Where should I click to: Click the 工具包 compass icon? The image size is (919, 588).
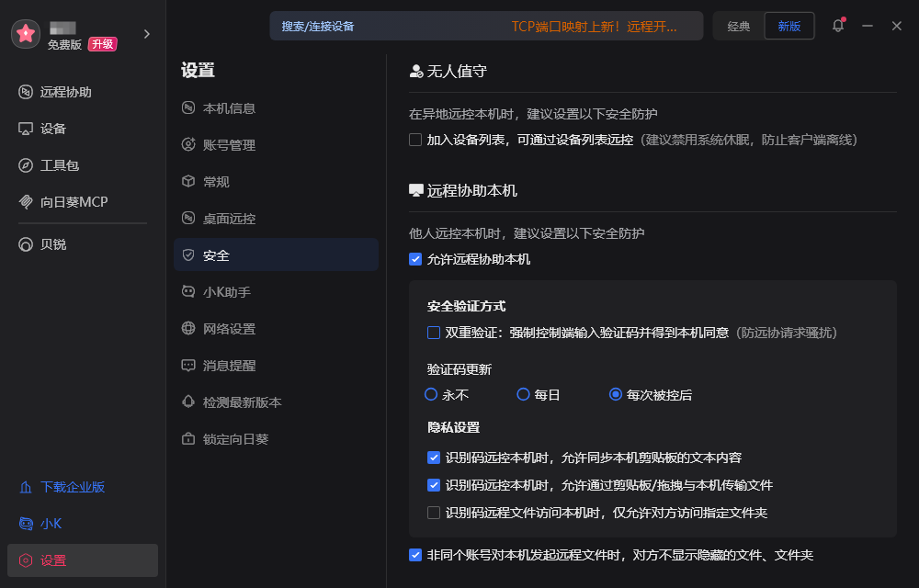click(25, 165)
